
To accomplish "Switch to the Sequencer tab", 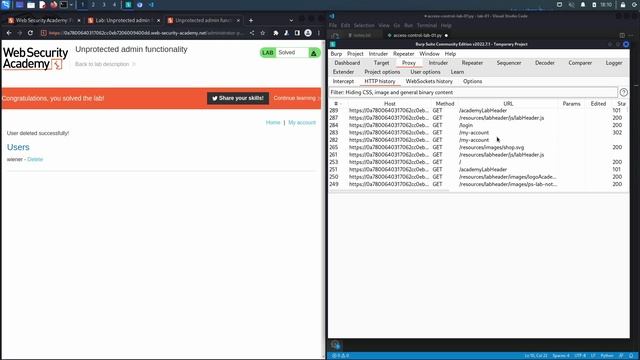I will (509, 63).
